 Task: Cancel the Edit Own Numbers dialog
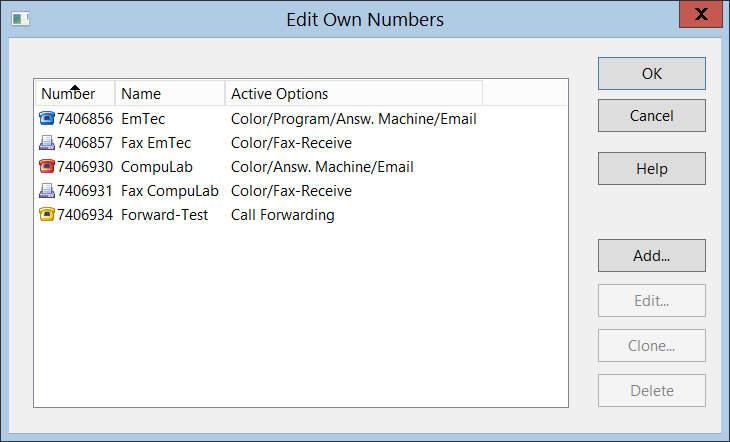point(652,116)
